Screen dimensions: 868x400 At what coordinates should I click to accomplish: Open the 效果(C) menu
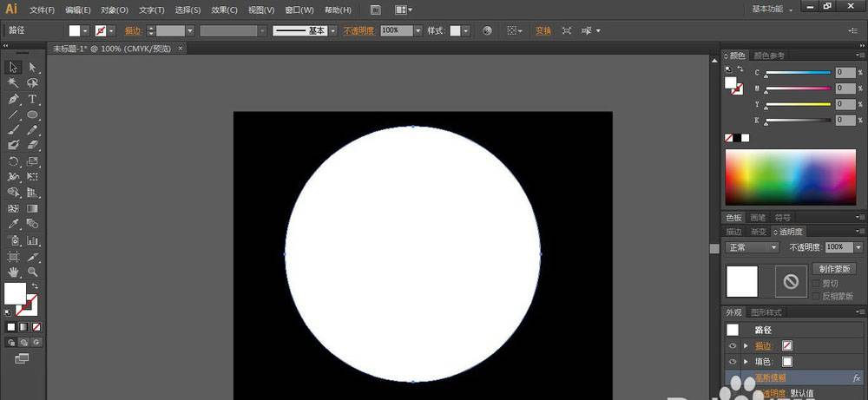point(224,10)
